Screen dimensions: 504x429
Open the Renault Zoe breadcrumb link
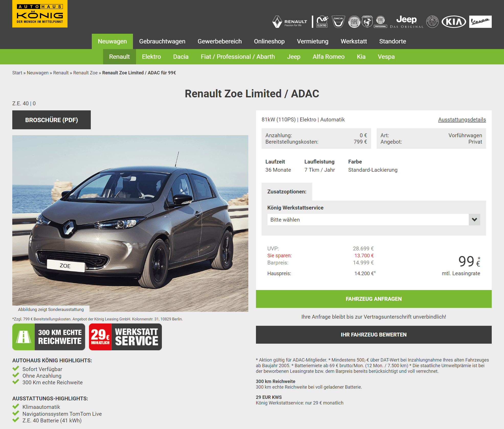pos(85,73)
